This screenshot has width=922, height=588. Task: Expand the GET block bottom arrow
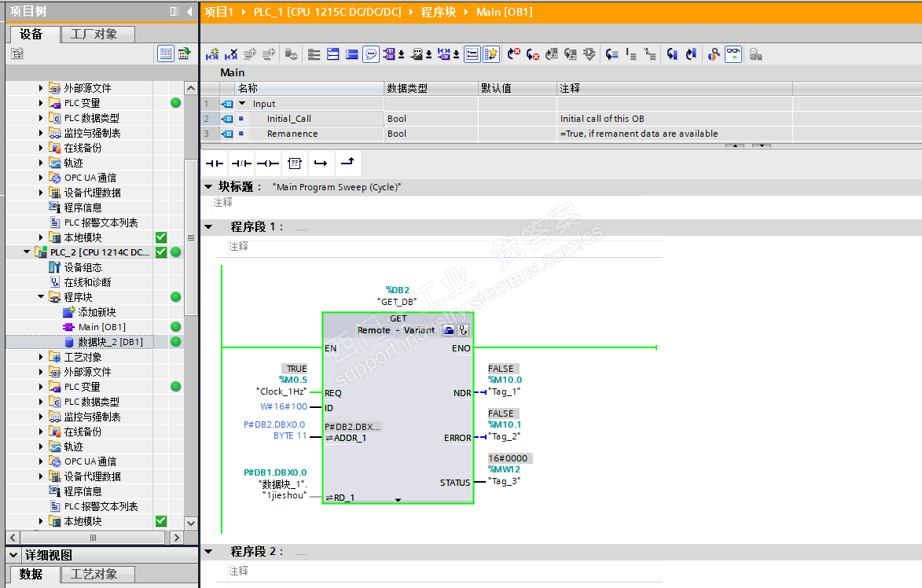coord(398,499)
